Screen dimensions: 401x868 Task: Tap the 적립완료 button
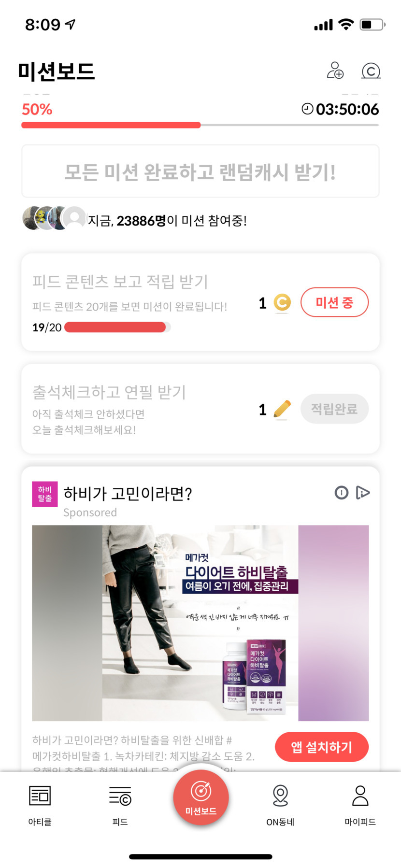[x=334, y=409]
